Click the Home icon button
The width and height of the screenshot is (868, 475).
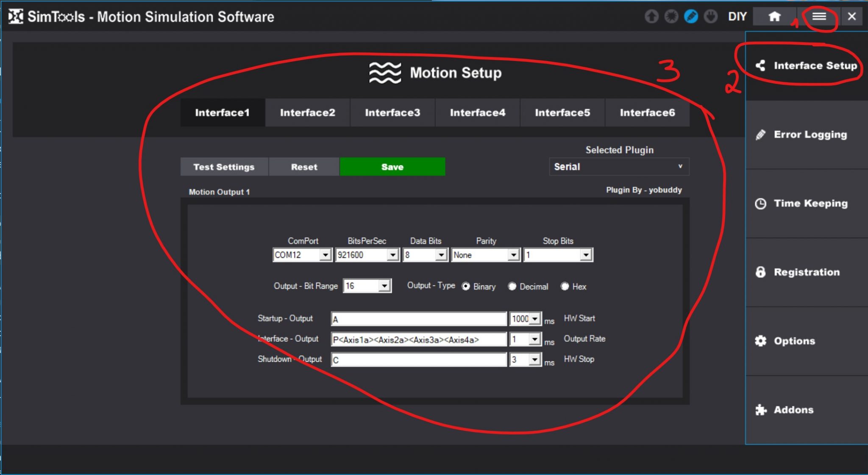coord(774,17)
